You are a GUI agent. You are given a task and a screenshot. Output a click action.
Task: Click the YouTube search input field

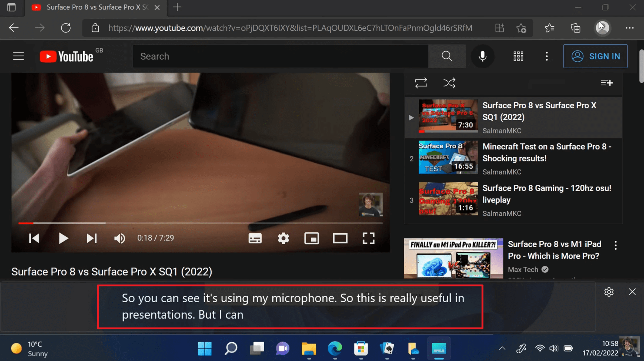tap(280, 56)
